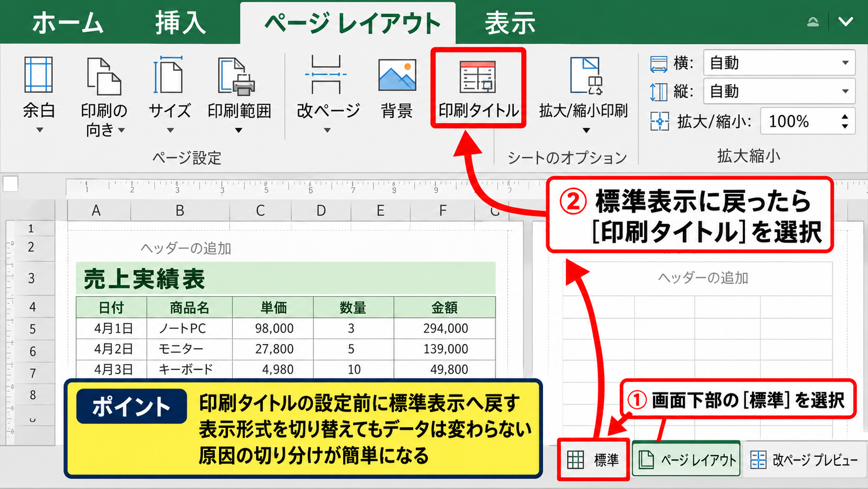The width and height of the screenshot is (868, 489).
Task: Click the 商品名 header cell
Action: 189,308
